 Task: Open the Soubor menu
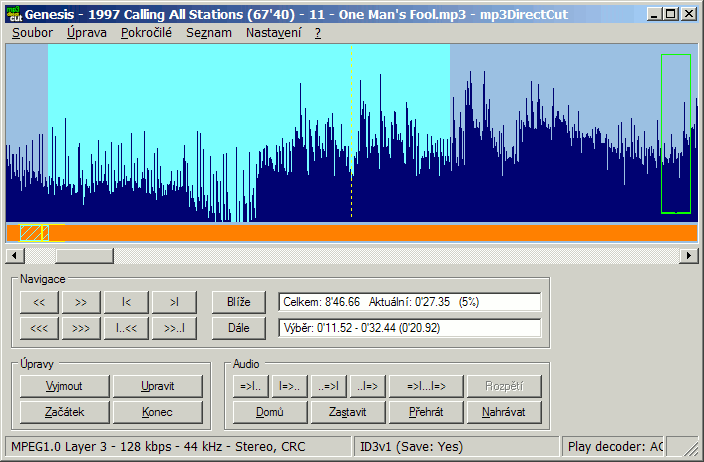pos(32,33)
